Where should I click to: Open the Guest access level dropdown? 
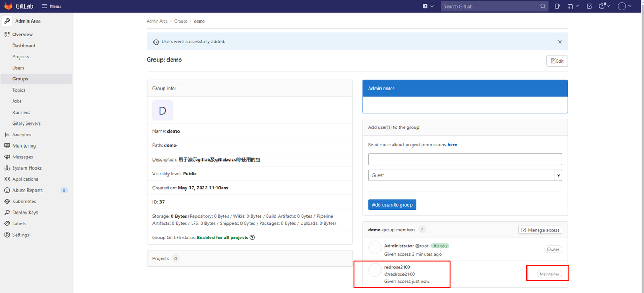(x=465, y=175)
